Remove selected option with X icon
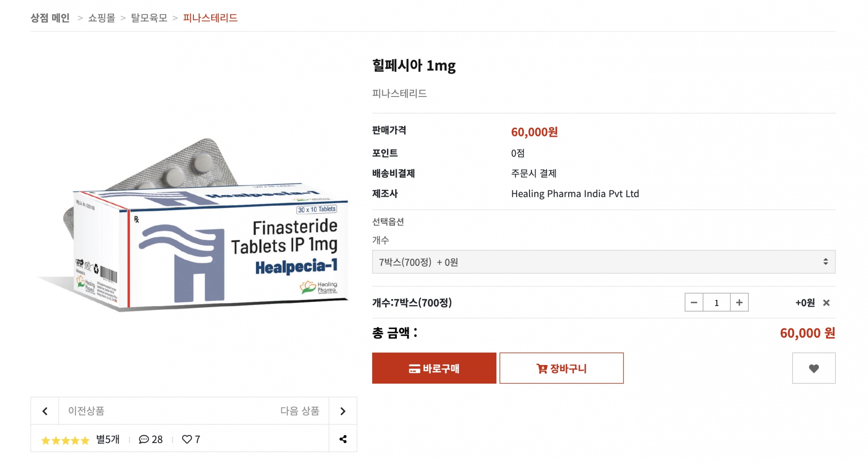This screenshot has width=868, height=462. coord(826,303)
